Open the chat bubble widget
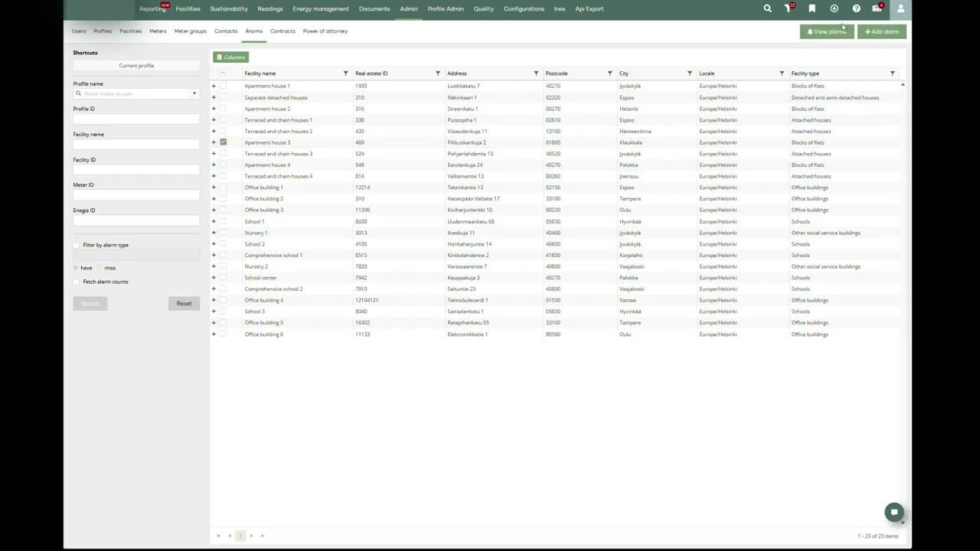The image size is (980, 551). pos(893,512)
